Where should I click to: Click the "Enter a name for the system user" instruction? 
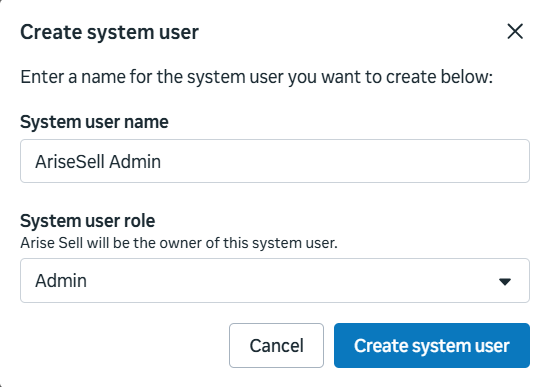point(257,77)
